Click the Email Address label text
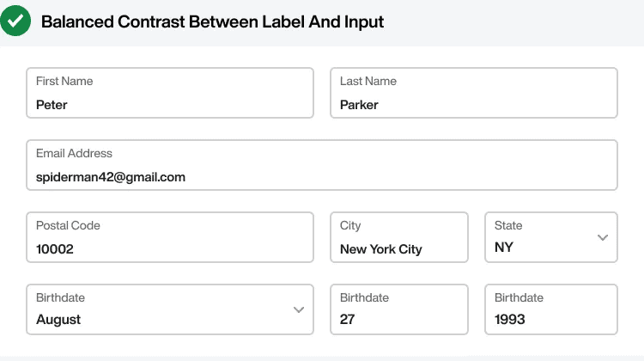644x361 pixels. click(x=74, y=153)
